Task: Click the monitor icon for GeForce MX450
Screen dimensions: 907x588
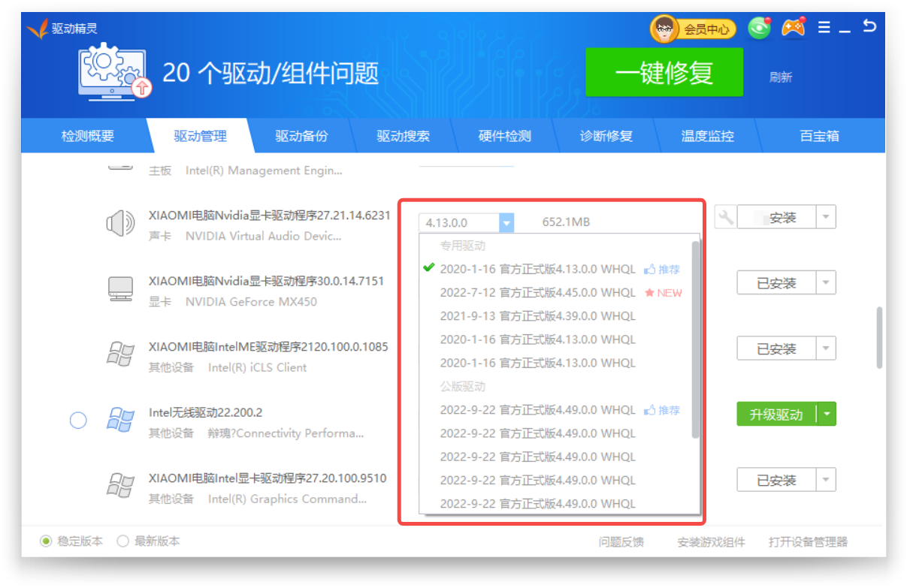Action: coord(120,288)
